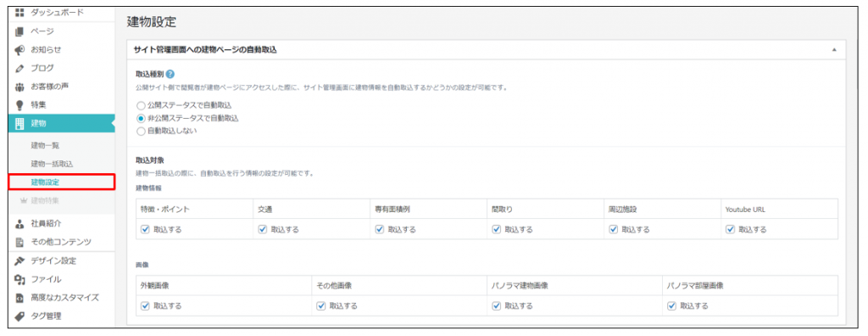Select 非公開ステータスで自動取込 radio button
This screenshot has width=868, height=336.
141,118
